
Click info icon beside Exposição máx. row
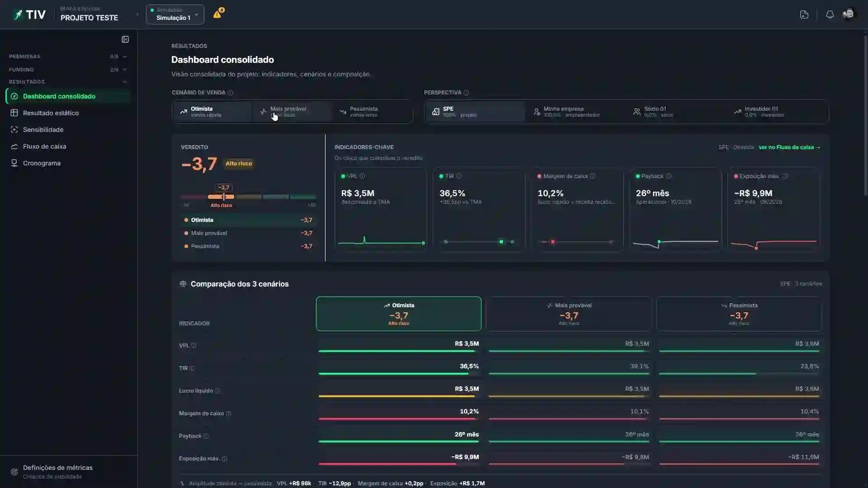pyautogui.click(x=224, y=459)
